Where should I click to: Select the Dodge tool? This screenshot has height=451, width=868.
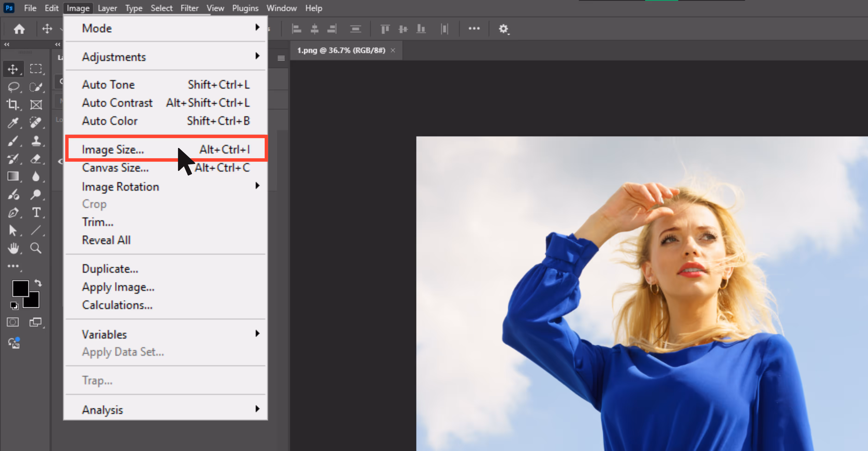point(36,194)
